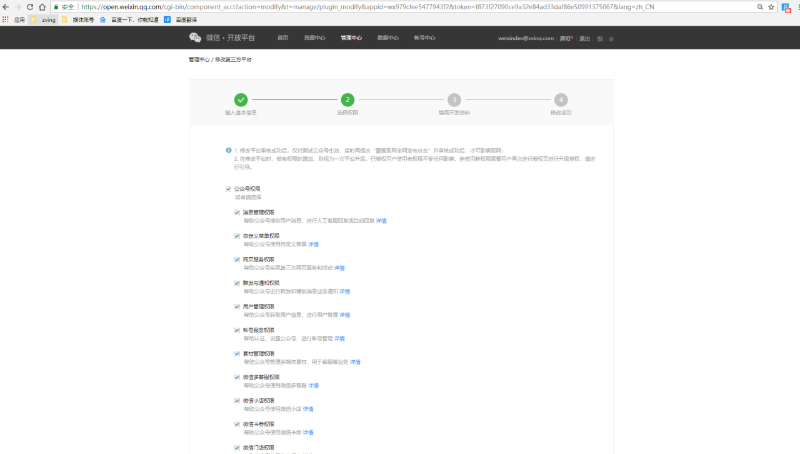800x454 pixels.
Task: Click the step 2 选择权限 circle
Action: [x=347, y=99]
